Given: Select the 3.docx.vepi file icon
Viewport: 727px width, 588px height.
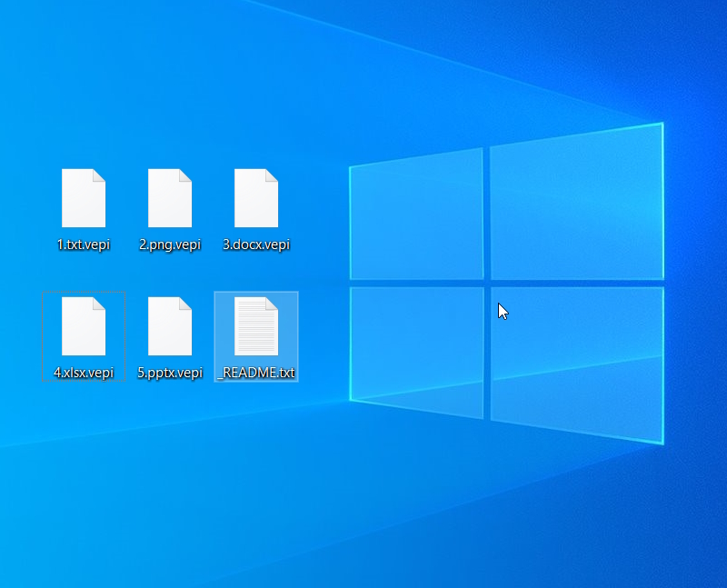Looking at the screenshot, I should coord(256,198).
